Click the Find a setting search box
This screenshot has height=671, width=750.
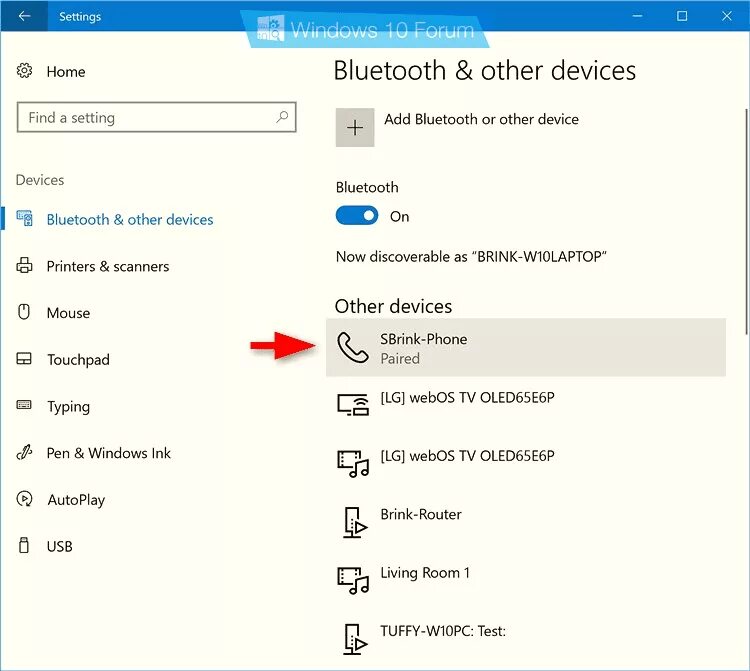click(156, 117)
